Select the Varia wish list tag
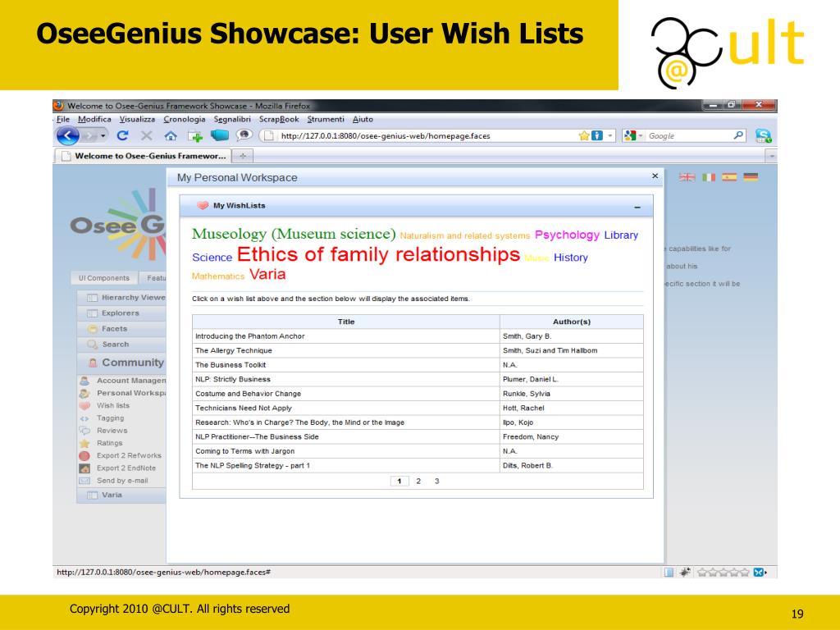The image size is (840, 630). pos(267,274)
